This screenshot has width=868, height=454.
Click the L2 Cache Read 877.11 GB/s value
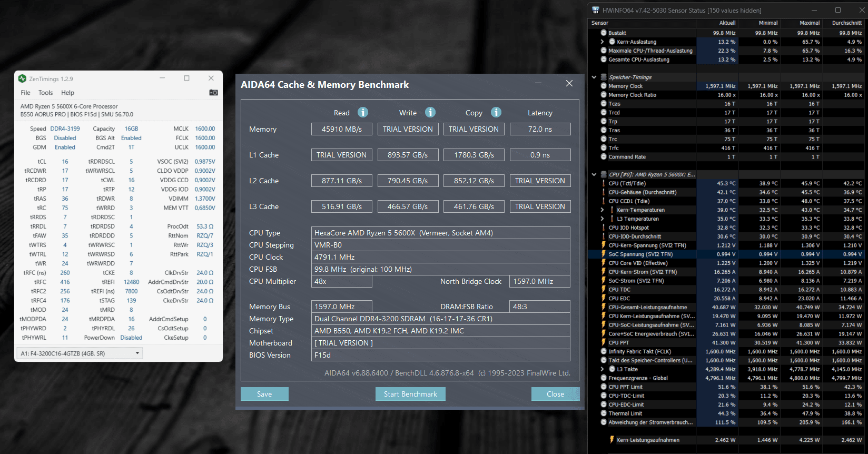tap(342, 181)
